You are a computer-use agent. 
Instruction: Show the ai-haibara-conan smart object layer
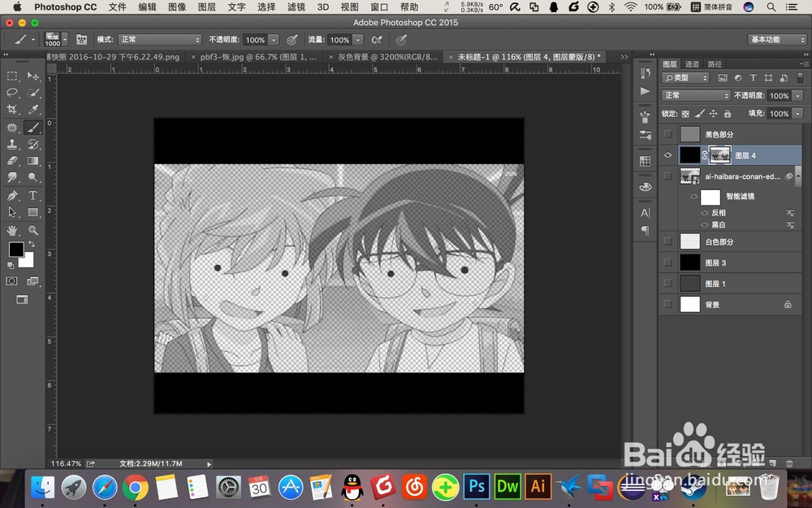click(x=667, y=176)
